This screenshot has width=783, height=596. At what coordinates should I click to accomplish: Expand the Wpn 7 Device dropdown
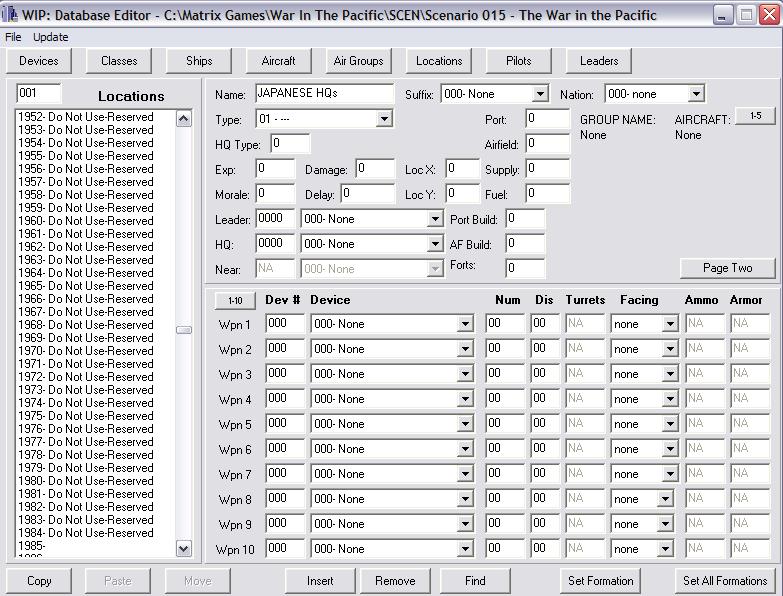(465, 474)
